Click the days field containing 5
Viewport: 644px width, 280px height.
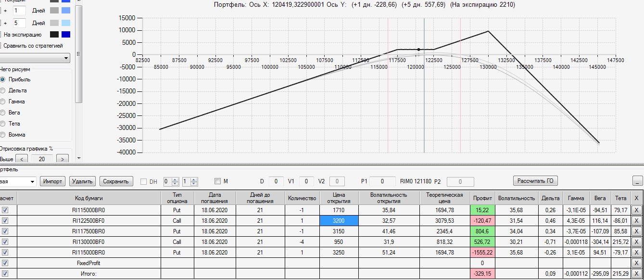click(x=19, y=23)
